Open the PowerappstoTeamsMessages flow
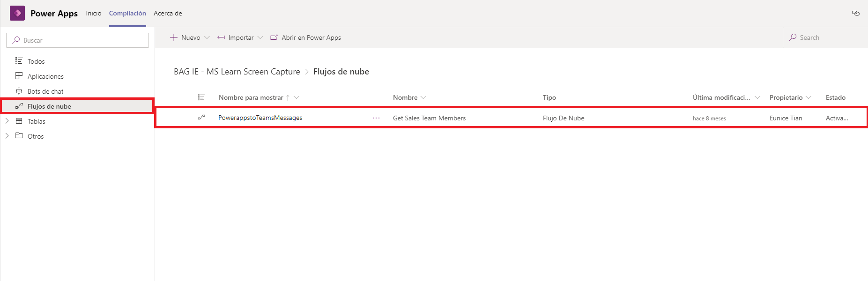This screenshot has height=281, width=868. [260, 118]
